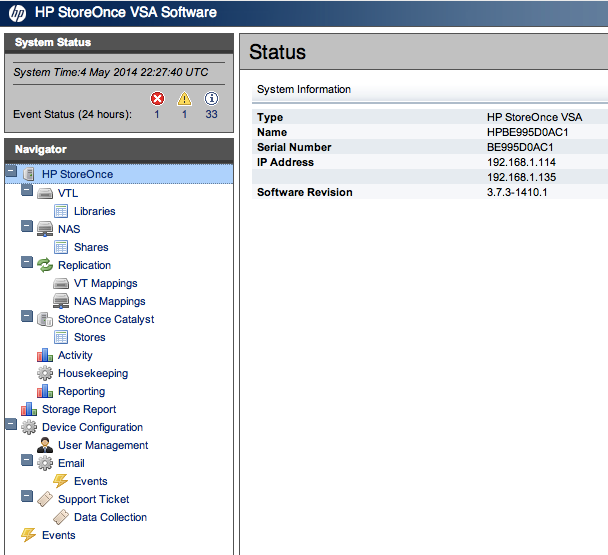Click the User Management person icon
The width and height of the screenshot is (608, 555).
pyautogui.click(x=45, y=445)
